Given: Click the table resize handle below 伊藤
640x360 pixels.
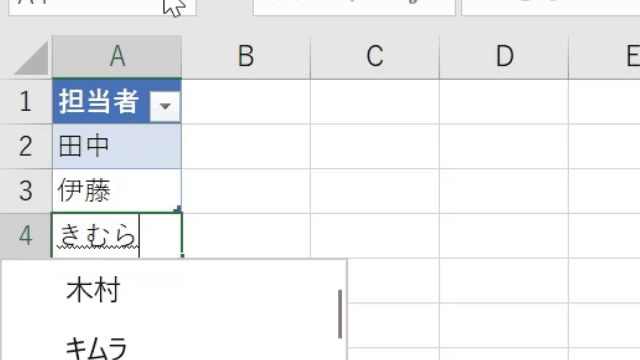Looking at the screenshot, I should 178,209.
